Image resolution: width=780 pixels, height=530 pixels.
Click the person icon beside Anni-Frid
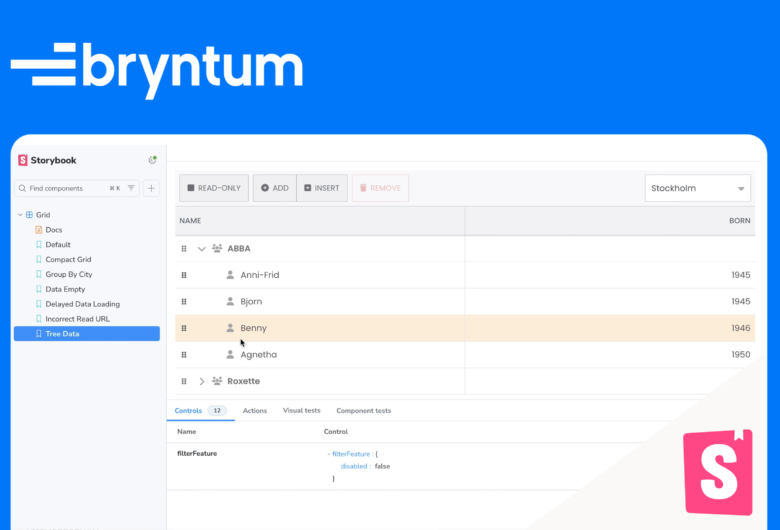click(230, 275)
